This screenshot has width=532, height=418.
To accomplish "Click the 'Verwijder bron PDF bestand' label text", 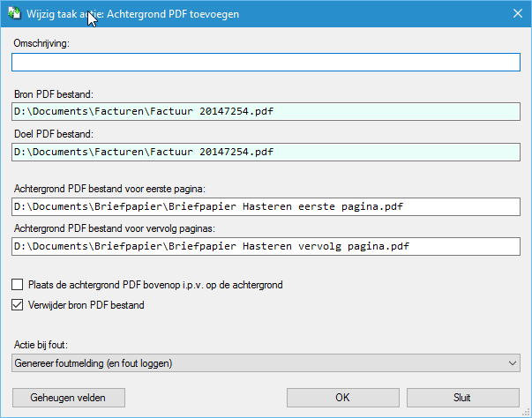I will (x=86, y=305).
